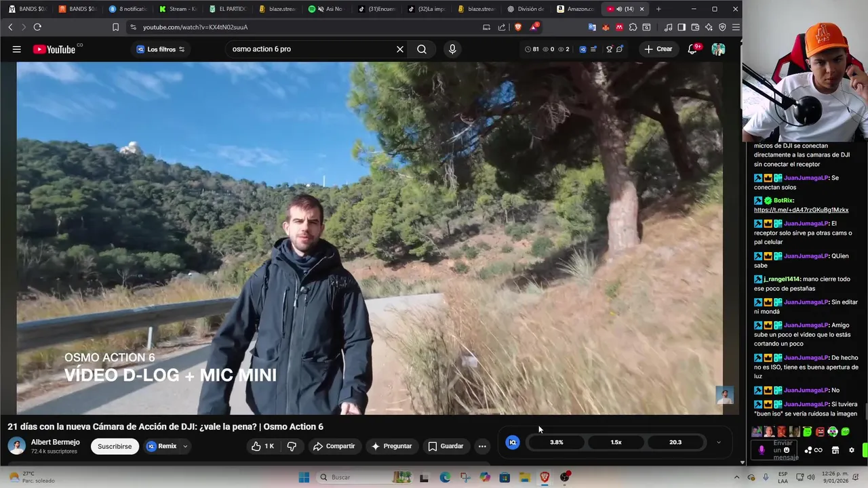Open the Brave VPN shield icon
Viewport: 868px width, 488px height.
tap(722, 27)
